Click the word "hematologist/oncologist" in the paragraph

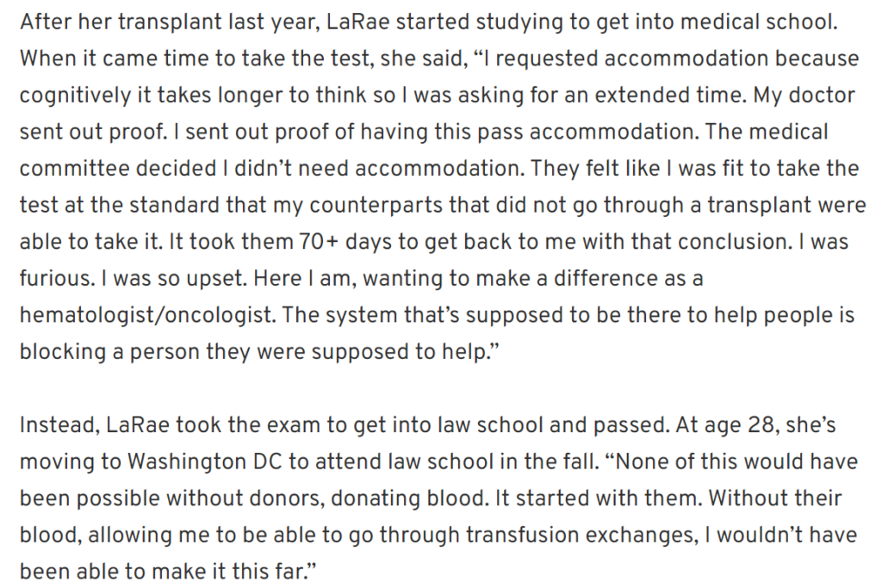(146, 315)
